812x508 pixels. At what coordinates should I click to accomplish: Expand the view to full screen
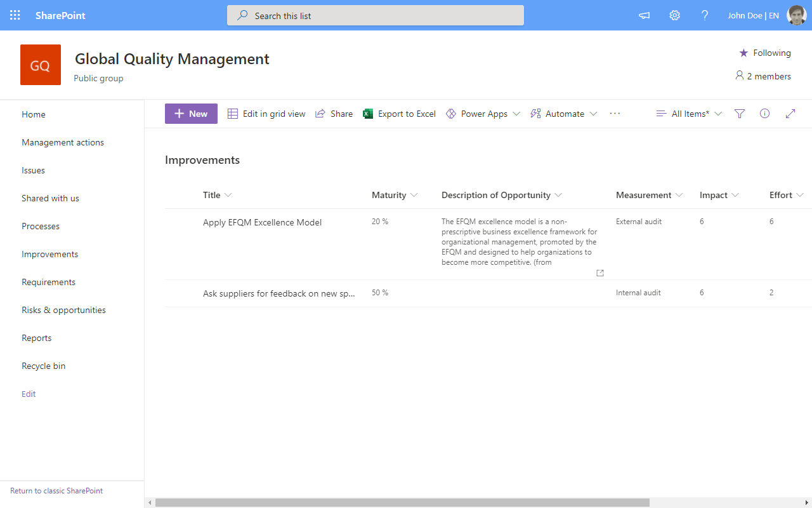click(x=790, y=113)
